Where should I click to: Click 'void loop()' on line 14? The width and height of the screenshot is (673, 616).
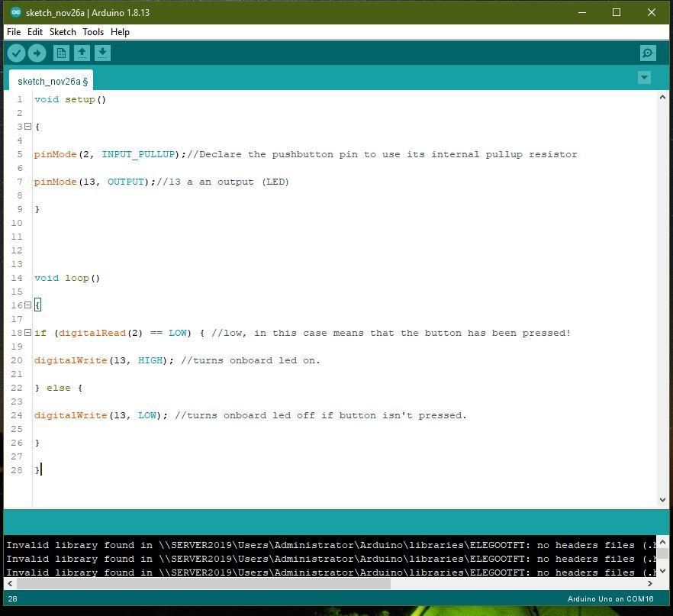point(67,278)
